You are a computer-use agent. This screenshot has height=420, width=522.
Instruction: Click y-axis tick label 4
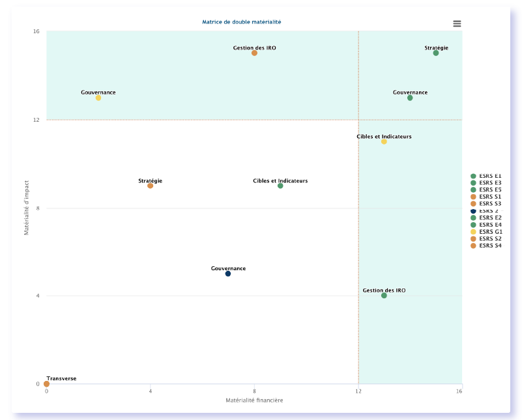(x=38, y=296)
